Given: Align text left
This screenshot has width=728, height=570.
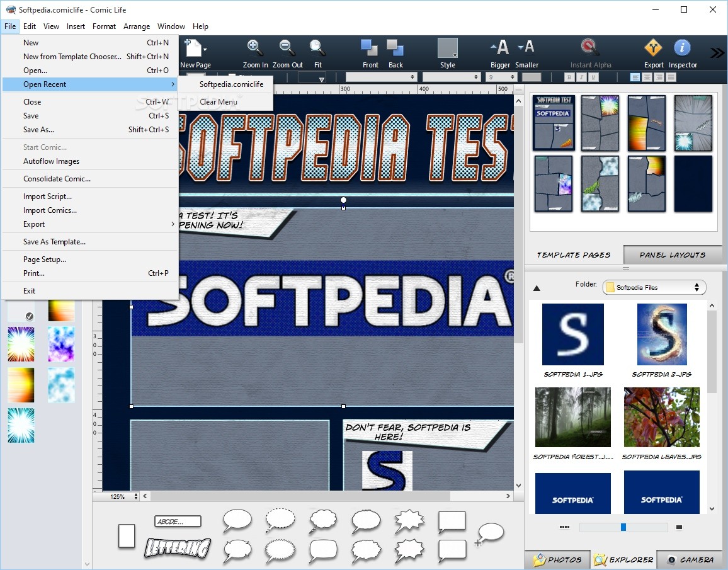Looking at the screenshot, I should (x=635, y=77).
